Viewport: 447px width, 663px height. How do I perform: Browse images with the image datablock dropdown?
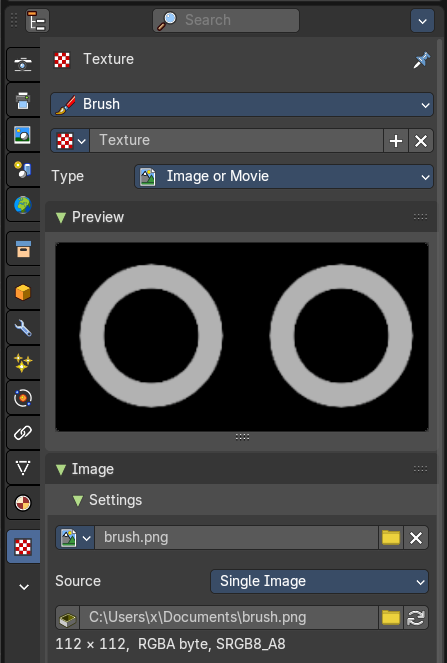[x=75, y=538]
